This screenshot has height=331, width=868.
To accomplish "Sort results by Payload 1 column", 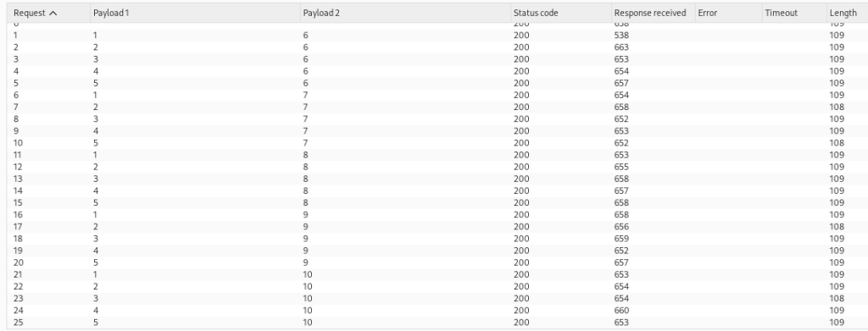I will [x=195, y=13].
